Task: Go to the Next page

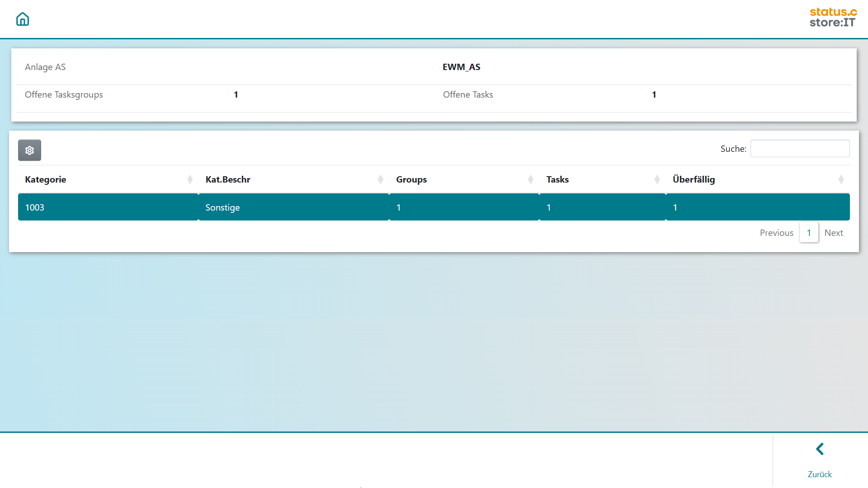Action: [834, 233]
